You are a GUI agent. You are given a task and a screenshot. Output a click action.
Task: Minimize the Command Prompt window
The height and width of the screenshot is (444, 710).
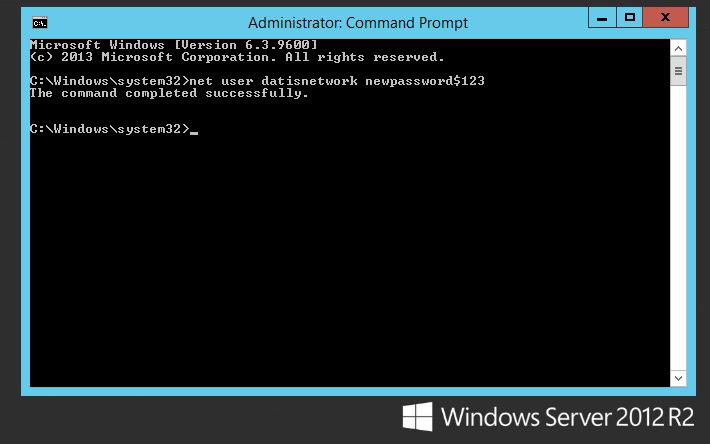(x=602, y=18)
